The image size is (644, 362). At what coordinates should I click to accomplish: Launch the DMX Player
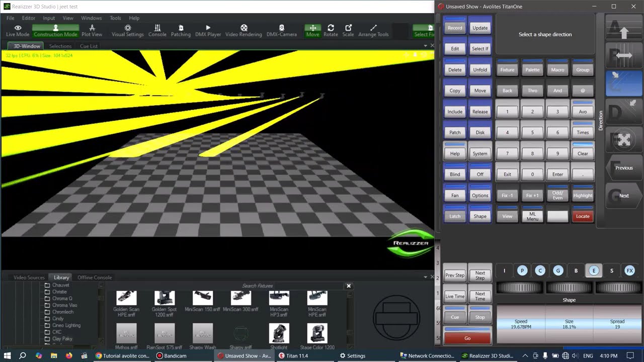(208, 31)
